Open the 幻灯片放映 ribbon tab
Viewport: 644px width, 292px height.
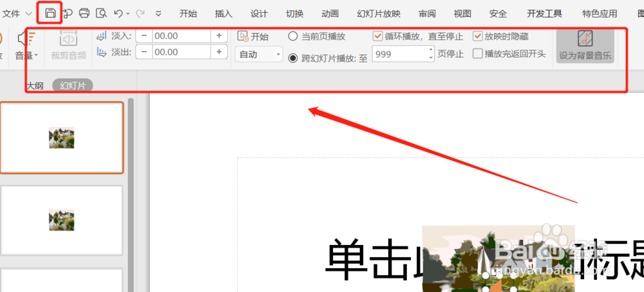pyautogui.click(x=379, y=14)
